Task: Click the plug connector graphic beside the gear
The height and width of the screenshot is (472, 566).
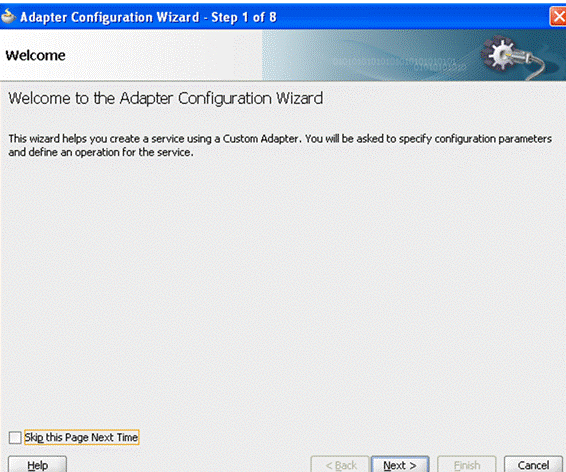Action: pos(530,62)
